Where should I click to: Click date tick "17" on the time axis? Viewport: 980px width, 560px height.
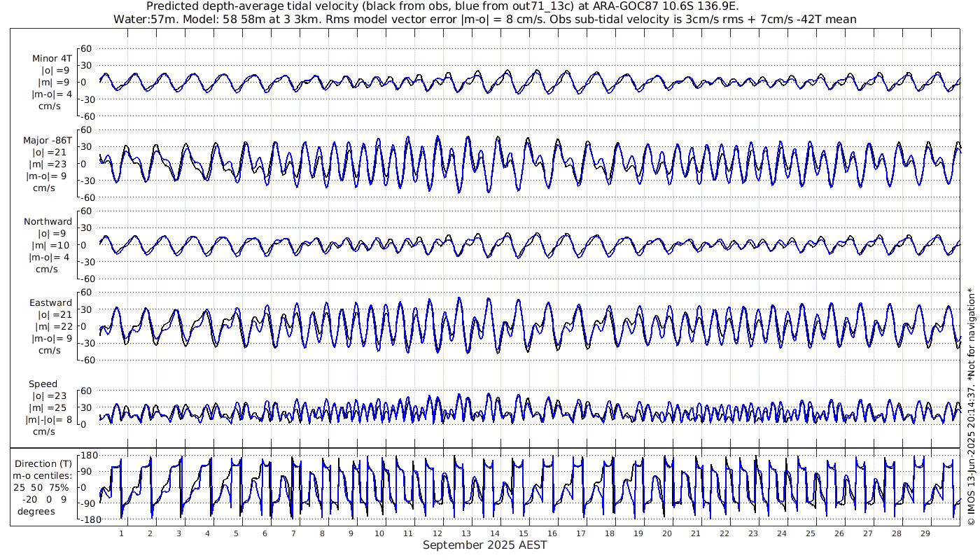pyautogui.click(x=580, y=533)
